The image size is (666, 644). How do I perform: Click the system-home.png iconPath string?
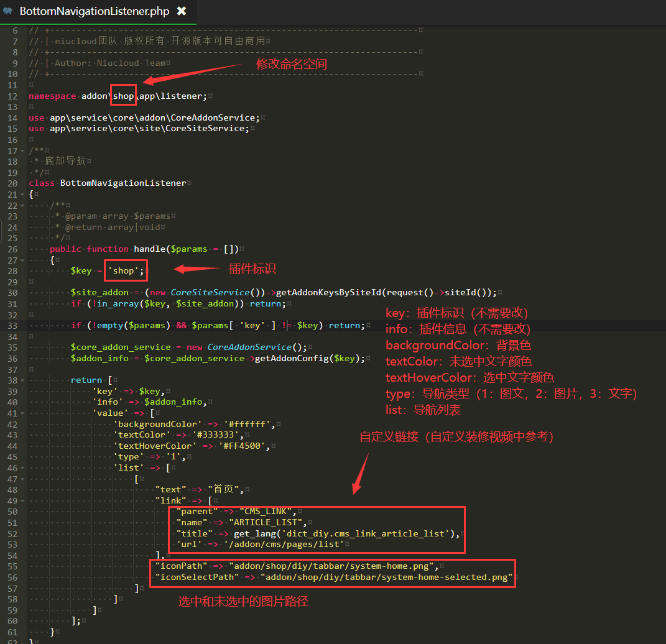tap(333, 566)
